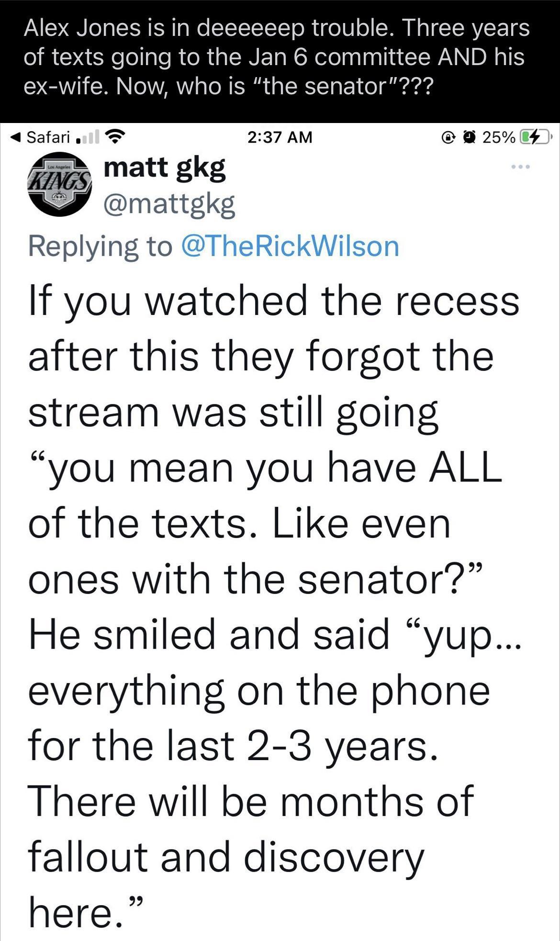Open the tweet options with the ellipsis button
Image resolution: width=560 pixels, height=941 pixels.
pyautogui.click(x=521, y=167)
